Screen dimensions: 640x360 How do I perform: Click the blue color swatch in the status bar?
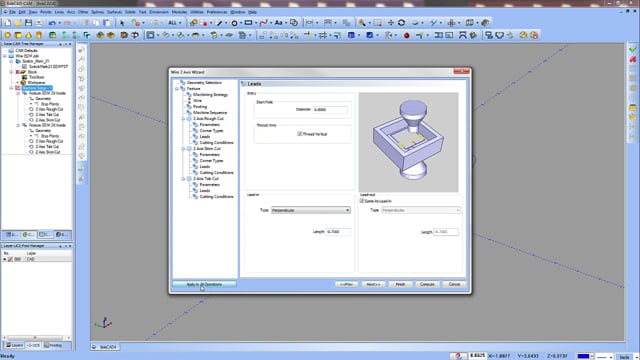coord(583,356)
